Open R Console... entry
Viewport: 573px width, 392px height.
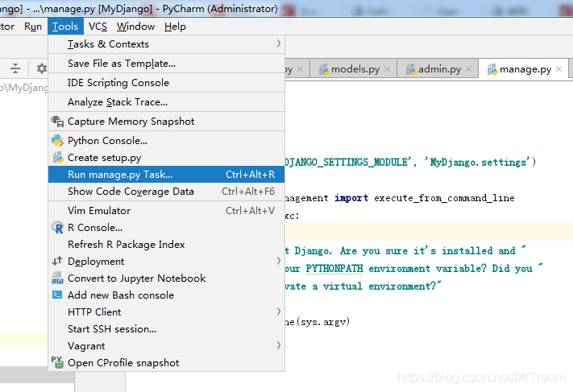pyautogui.click(x=166, y=228)
